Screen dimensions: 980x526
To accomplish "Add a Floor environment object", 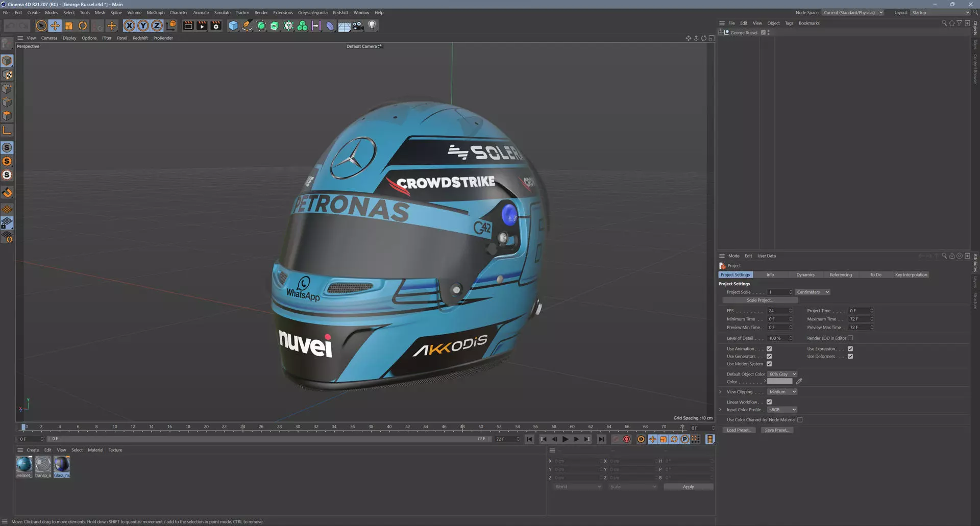I will pos(345,26).
